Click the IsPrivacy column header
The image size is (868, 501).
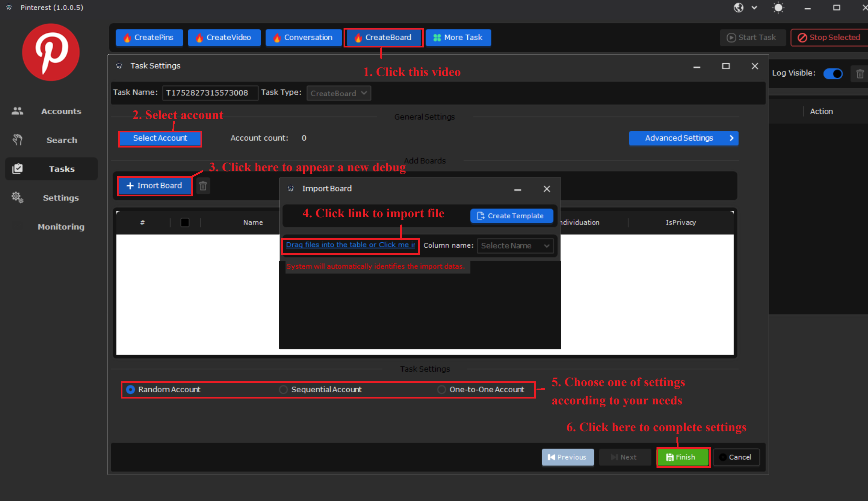coord(681,222)
